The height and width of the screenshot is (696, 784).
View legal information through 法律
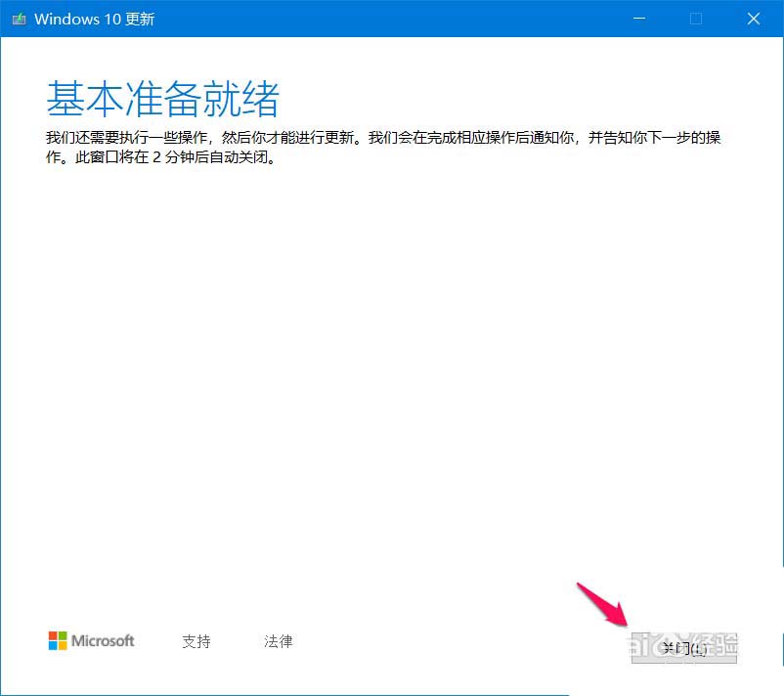point(278,641)
